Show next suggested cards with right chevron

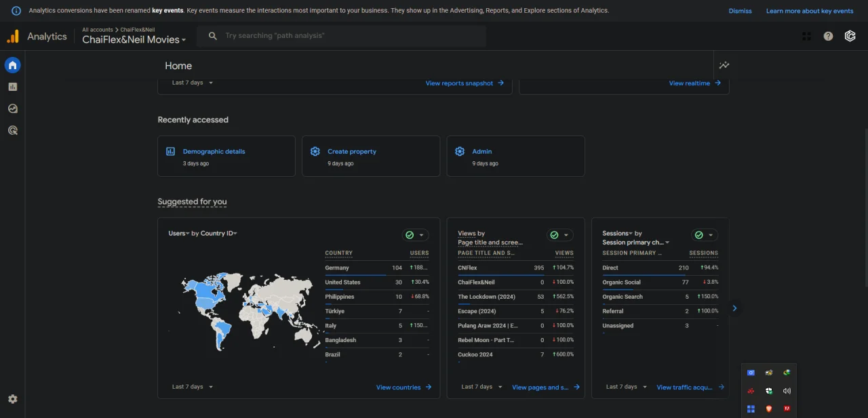coord(734,308)
